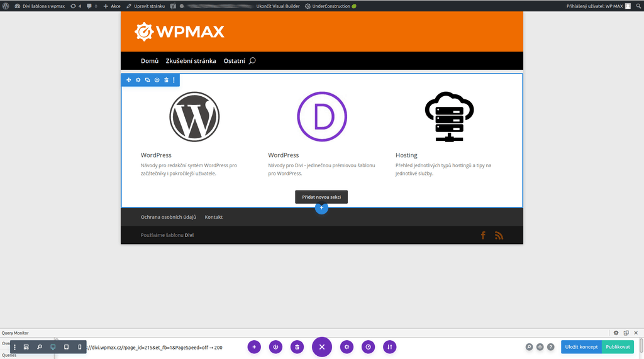Click the 'Uložit koncept' button
Screen dimensions: 644x359
581,347
